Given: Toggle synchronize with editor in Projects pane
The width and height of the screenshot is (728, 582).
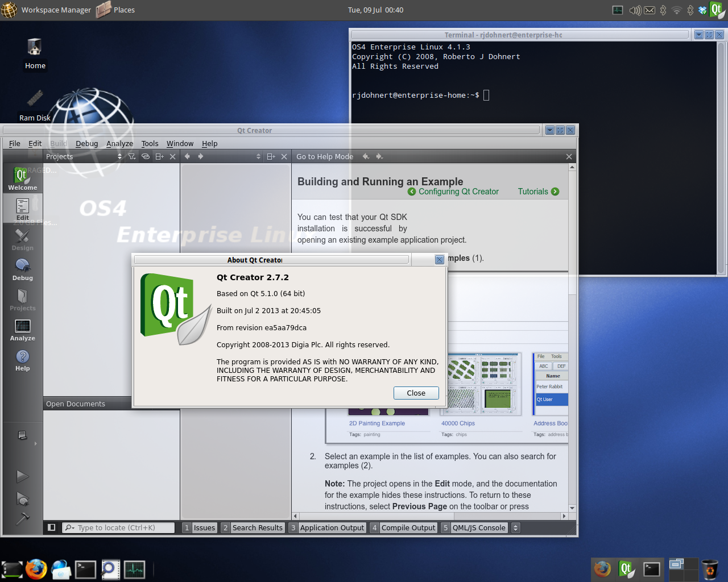Looking at the screenshot, I should 145,156.
